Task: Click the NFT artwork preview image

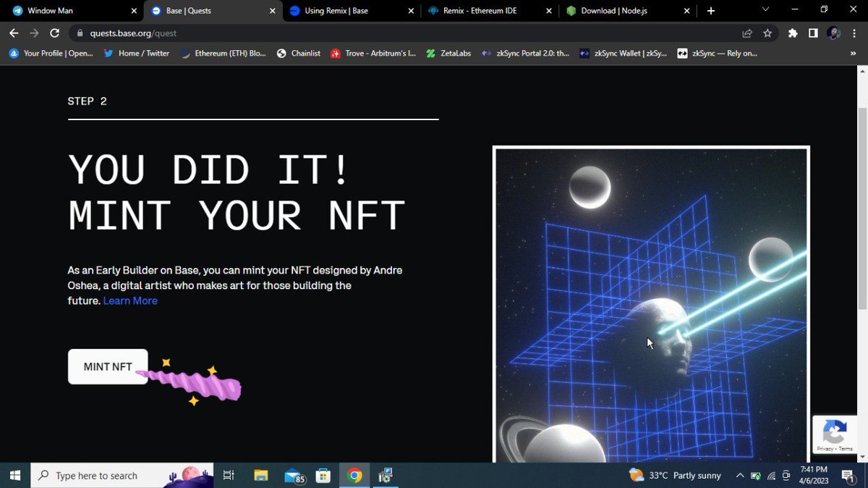Action: [x=651, y=304]
